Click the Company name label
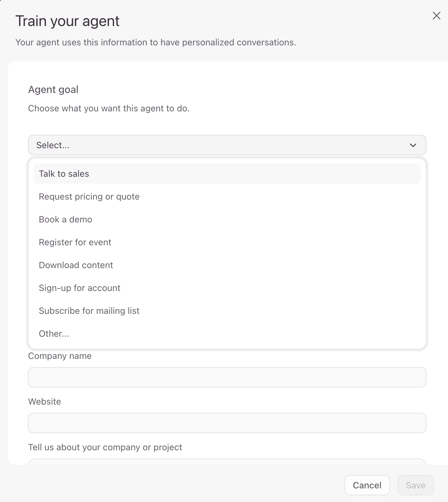The image size is (448, 502). pyautogui.click(x=60, y=356)
